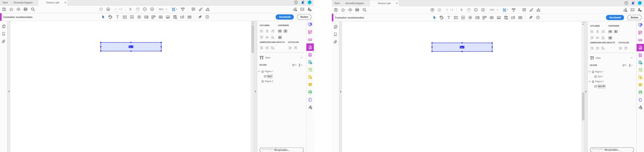Click the highlighter pen icon in page 2/2 window

[x=531, y=10]
